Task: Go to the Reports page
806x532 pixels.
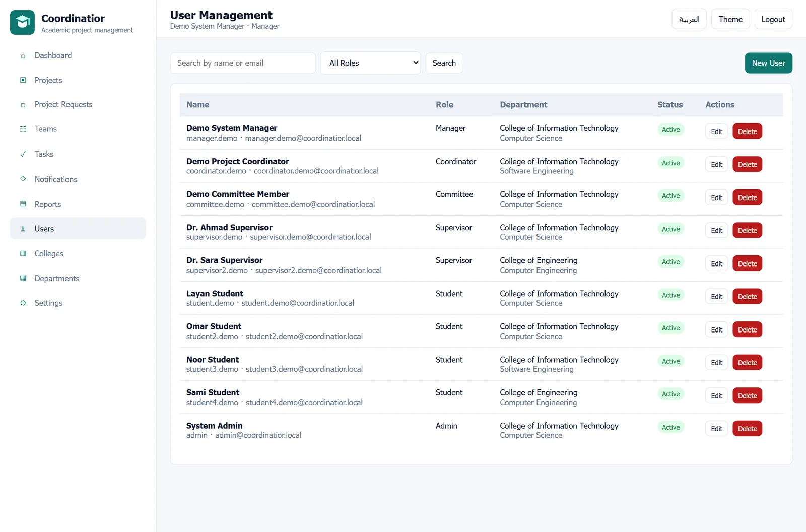Action: (x=78, y=204)
